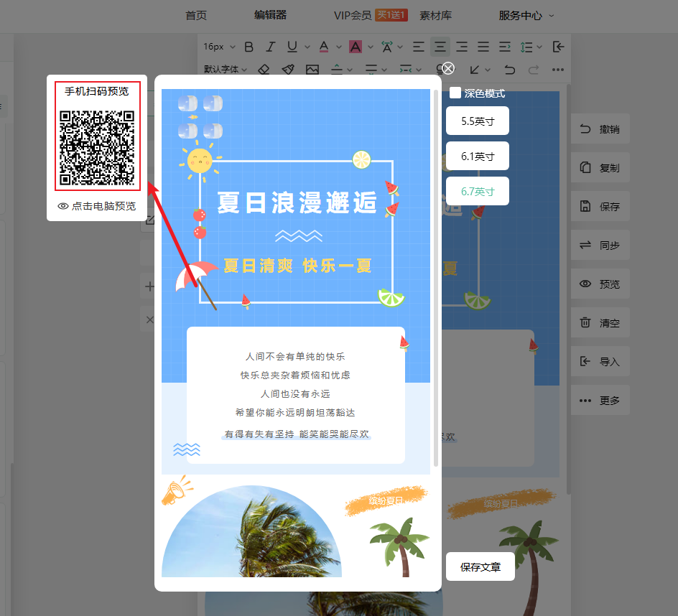Open toolbar three-dots more options

(x=558, y=70)
